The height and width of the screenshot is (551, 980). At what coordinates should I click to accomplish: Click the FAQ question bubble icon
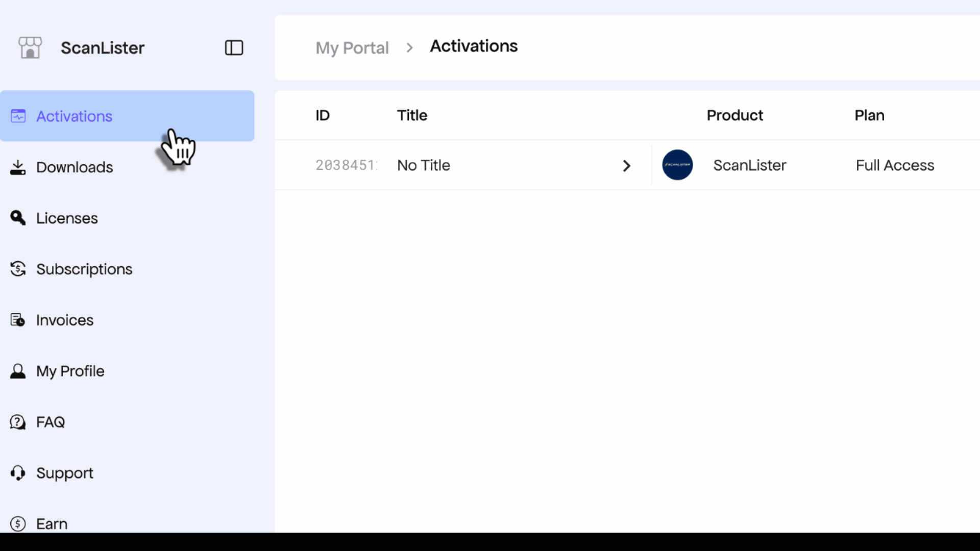click(x=18, y=422)
